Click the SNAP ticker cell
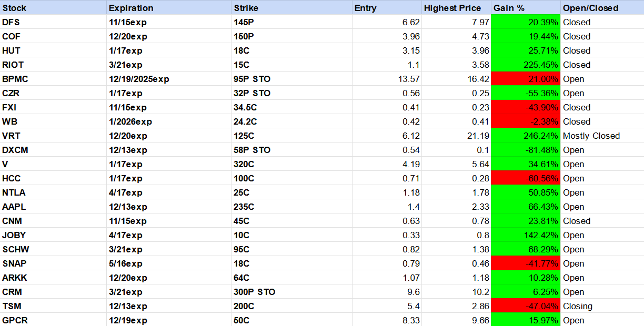This screenshot has height=326, width=644. pyautogui.click(x=53, y=263)
